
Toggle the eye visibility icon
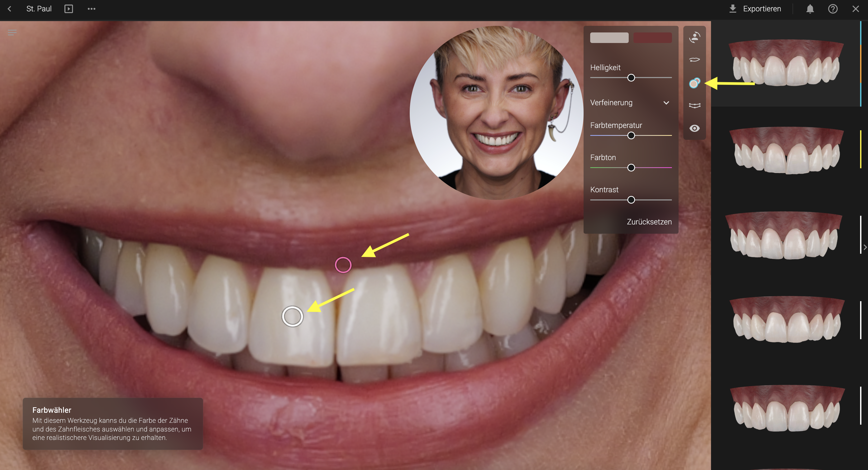tap(694, 128)
